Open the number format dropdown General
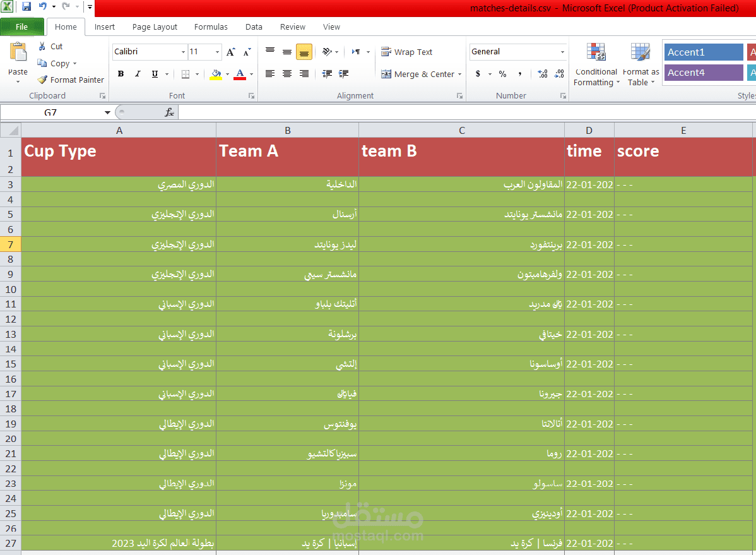Screen dimensions: 756x555 point(563,52)
